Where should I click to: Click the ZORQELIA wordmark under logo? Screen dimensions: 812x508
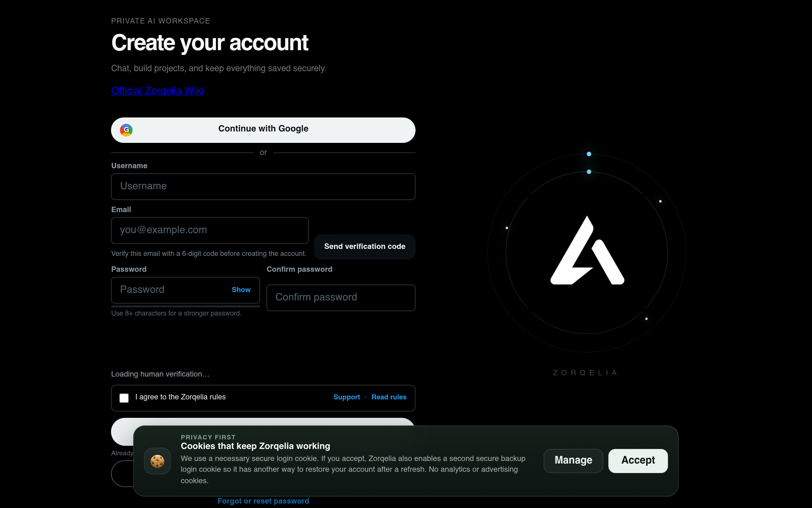(586, 373)
